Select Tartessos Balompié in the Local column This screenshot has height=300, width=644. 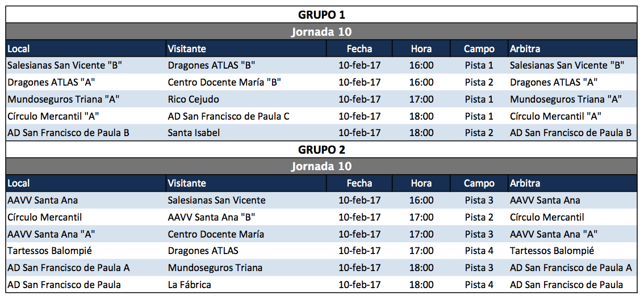point(50,251)
